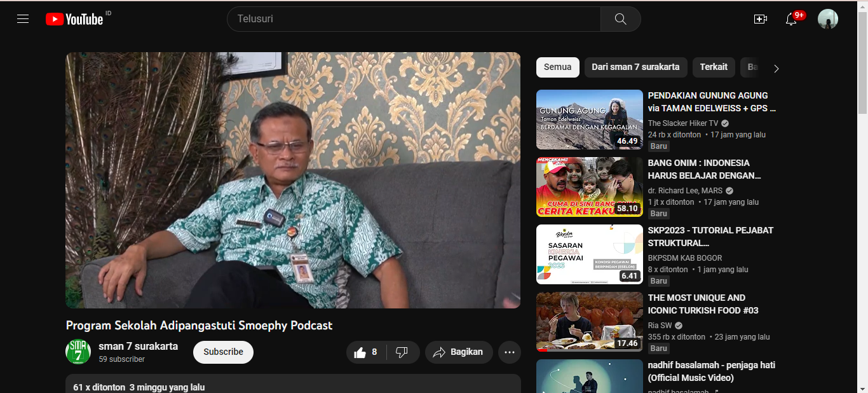Screen dimensions: 868x393
Task: Visit Ria SW channel
Action: [659, 326]
